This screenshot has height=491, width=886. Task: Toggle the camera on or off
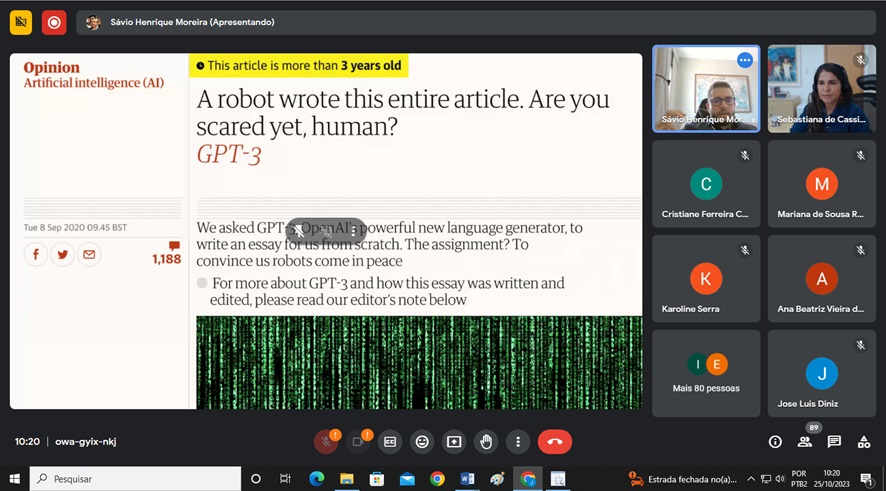(x=358, y=442)
